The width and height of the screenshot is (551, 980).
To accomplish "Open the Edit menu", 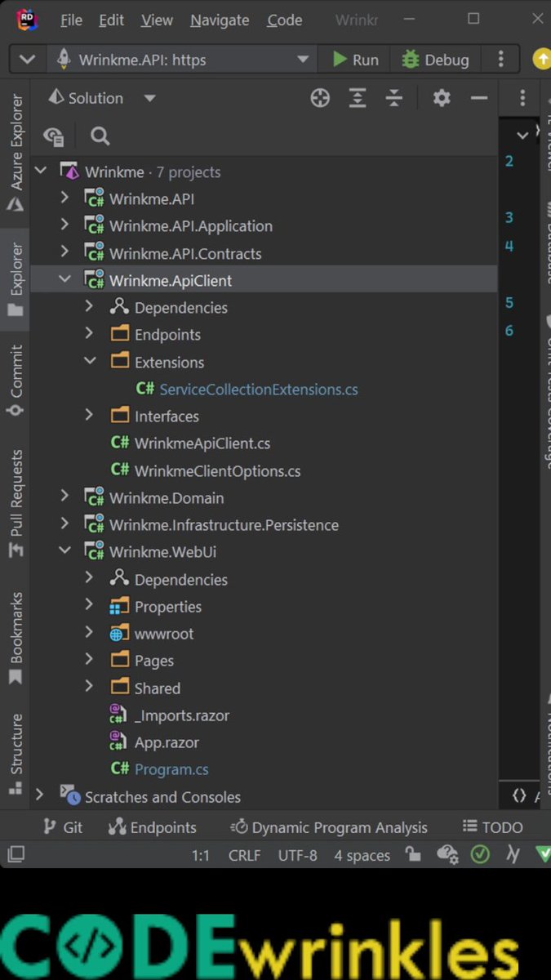I will pos(112,20).
